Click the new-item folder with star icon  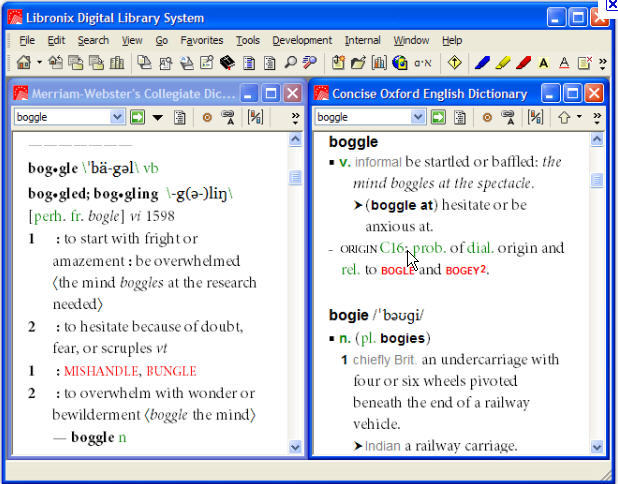click(x=338, y=62)
